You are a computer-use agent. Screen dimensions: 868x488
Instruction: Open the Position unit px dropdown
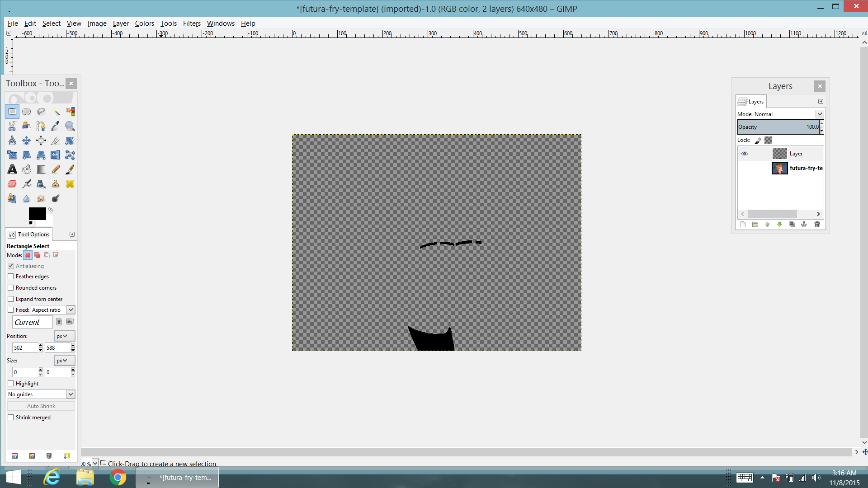click(65, 336)
